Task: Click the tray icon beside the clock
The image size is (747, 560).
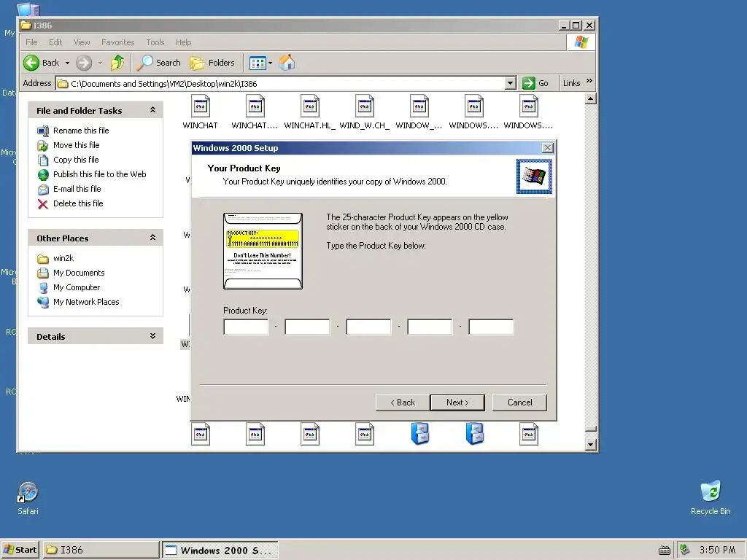Action: click(x=684, y=550)
